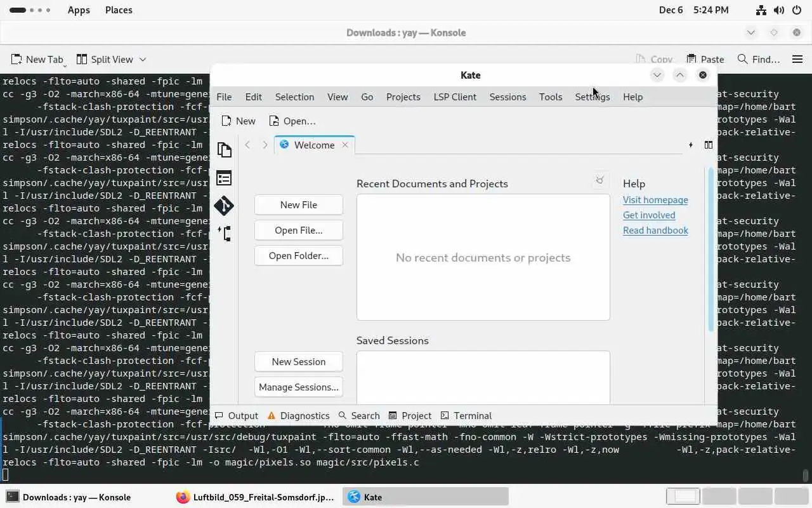Open the Sessions menu
This screenshot has width=812, height=508.
pyautogui.click(x=507, y=97)
